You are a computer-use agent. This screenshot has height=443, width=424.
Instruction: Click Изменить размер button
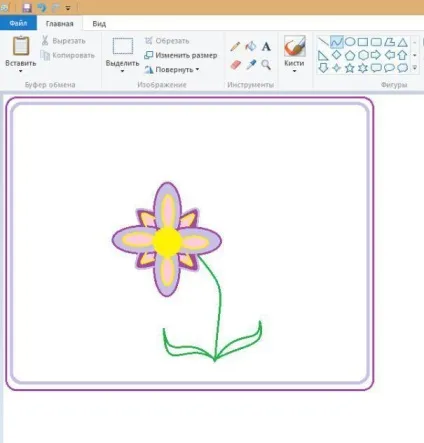(x=180, y=55)
